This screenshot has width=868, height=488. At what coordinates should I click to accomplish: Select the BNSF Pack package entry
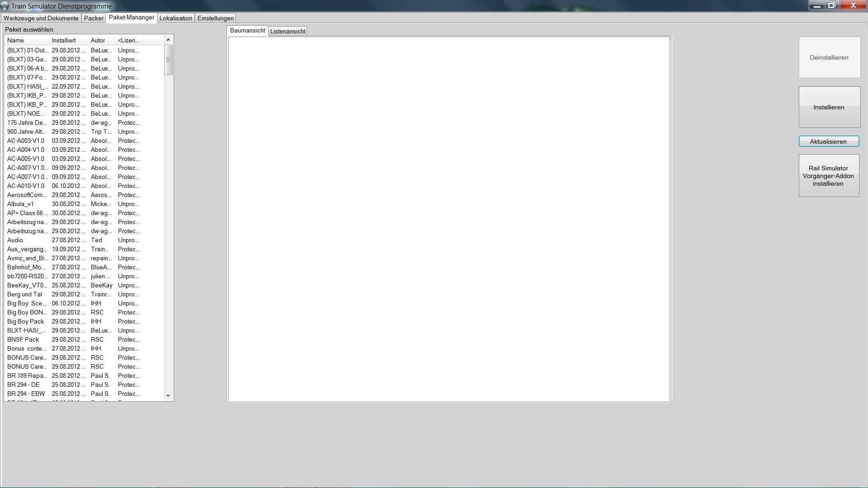(24, 339)
